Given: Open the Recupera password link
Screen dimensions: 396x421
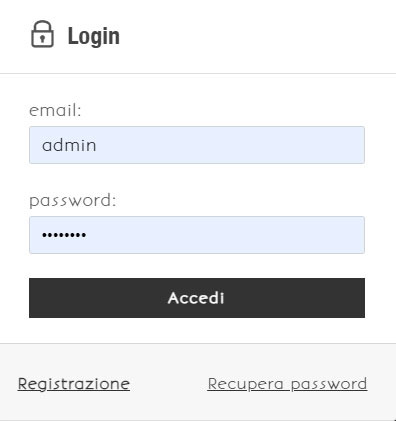Looking at the screenshot, I should coord(287,384).
